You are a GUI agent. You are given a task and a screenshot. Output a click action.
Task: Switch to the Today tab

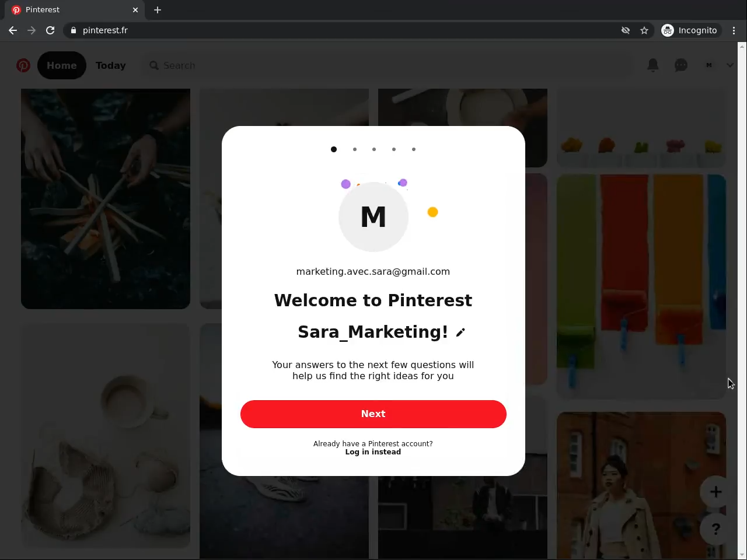coord(111,65)
